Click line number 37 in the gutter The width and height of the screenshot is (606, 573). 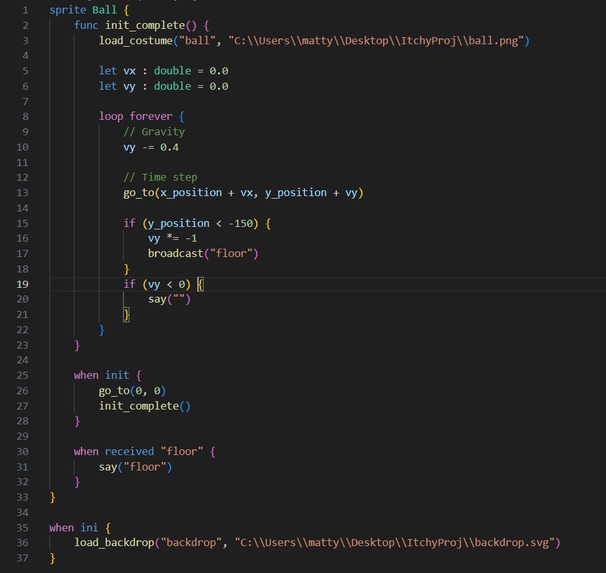[x=22, y=558]
